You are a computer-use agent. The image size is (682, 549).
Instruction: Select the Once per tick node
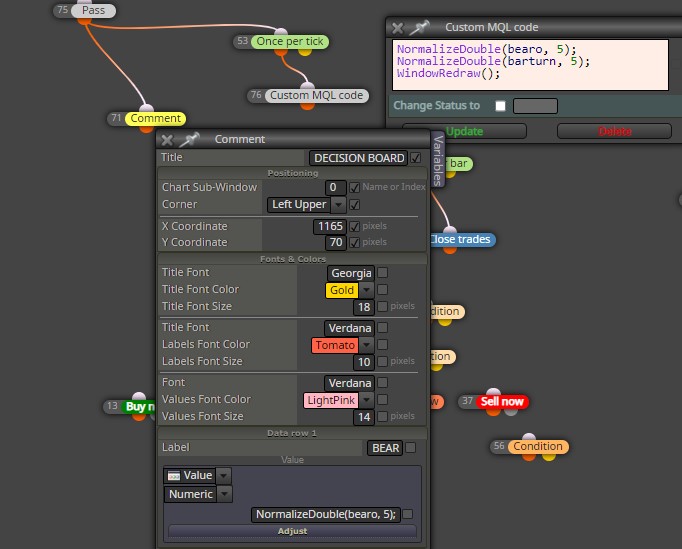(x=290, y=41)
